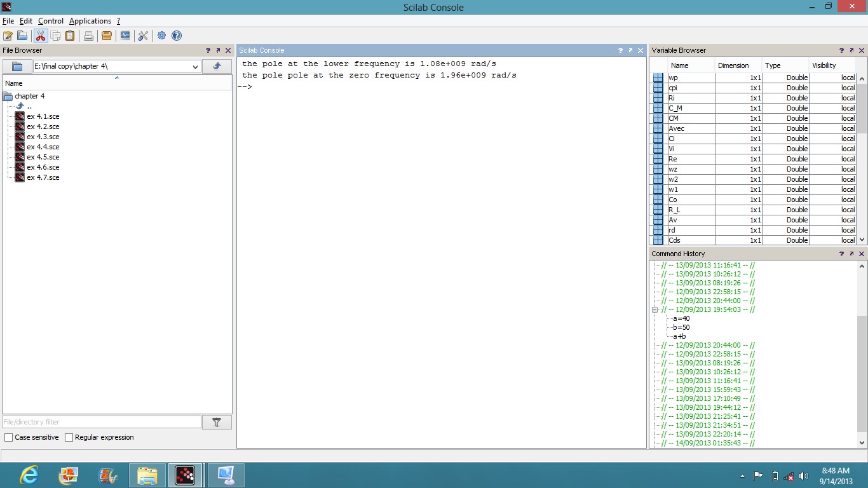Viewport: 868px width, 488px height.
Task: Click the Scilab taskbar icon
Action: 185,475
